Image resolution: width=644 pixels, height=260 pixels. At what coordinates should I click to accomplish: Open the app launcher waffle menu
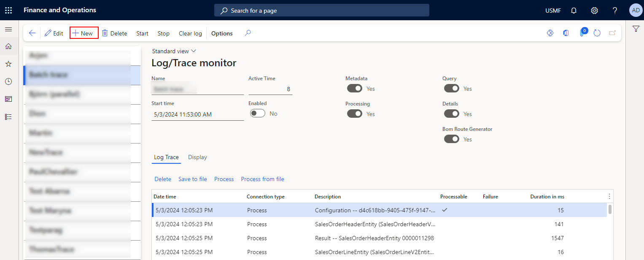(8, 10)
